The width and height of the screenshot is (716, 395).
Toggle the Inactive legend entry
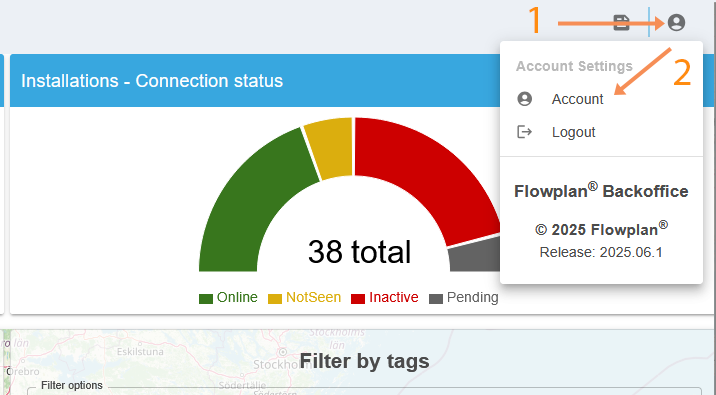pos(384,298)
